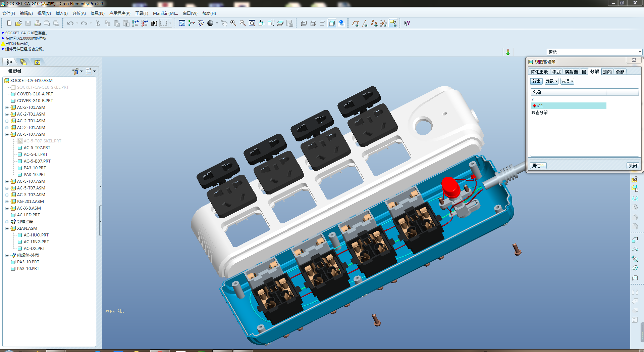Select AC-LED.PRT in model tree
Screen dimensions: 644x352
pos(29,215)
